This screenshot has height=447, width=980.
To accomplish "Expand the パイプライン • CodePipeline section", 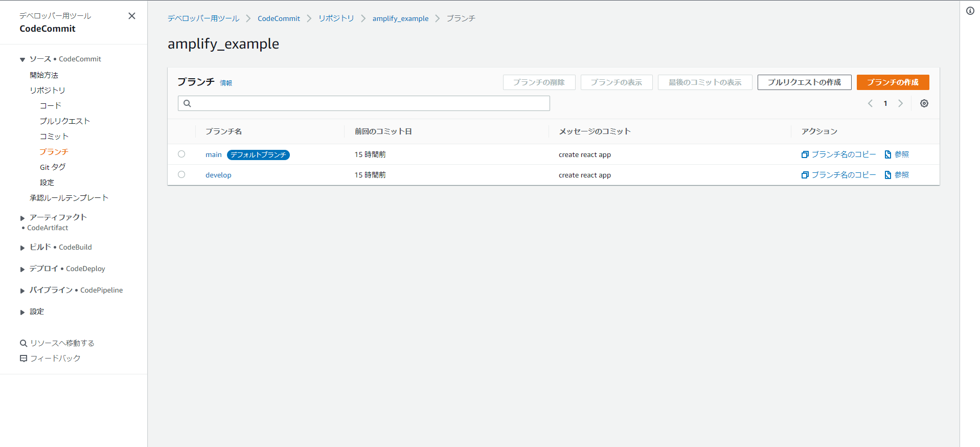I will point(22,291).
